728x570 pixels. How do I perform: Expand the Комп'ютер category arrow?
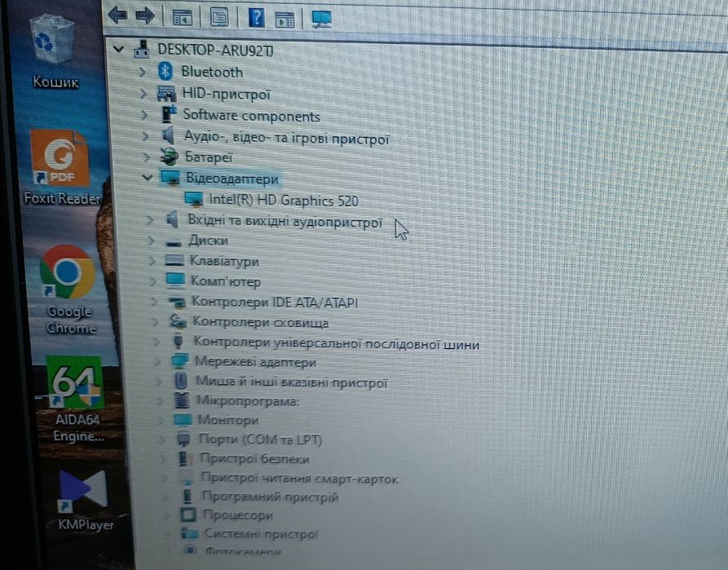(154, 281)
